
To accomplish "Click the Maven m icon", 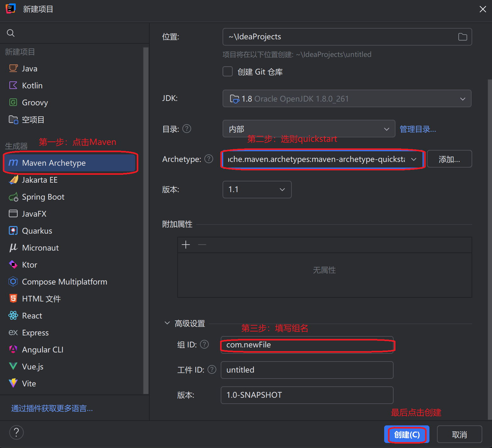I will coord(13,163).
